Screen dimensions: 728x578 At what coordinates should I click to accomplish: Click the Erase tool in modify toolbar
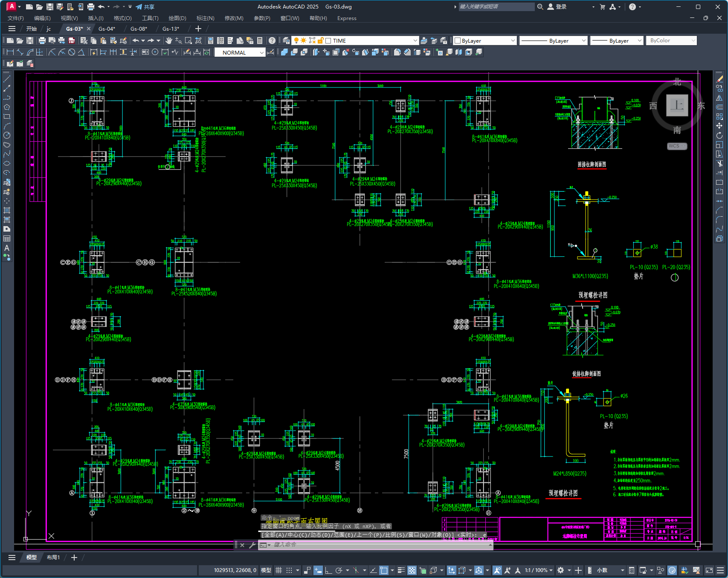(x=719, y=79)
